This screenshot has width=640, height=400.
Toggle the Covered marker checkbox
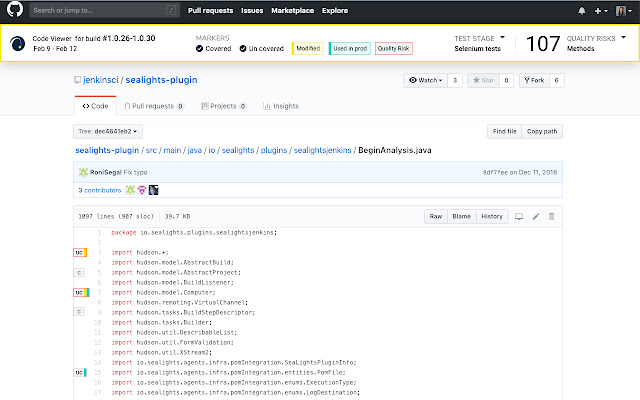(199, 49)
